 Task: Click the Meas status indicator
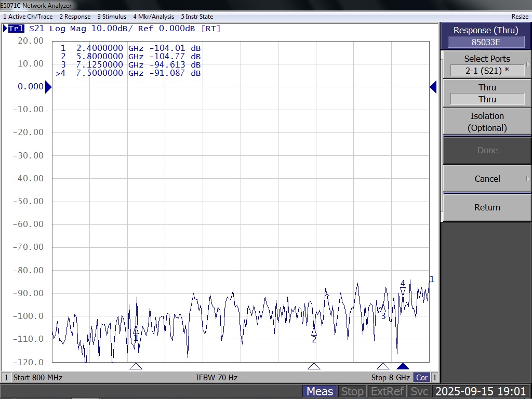pos(320,391)
